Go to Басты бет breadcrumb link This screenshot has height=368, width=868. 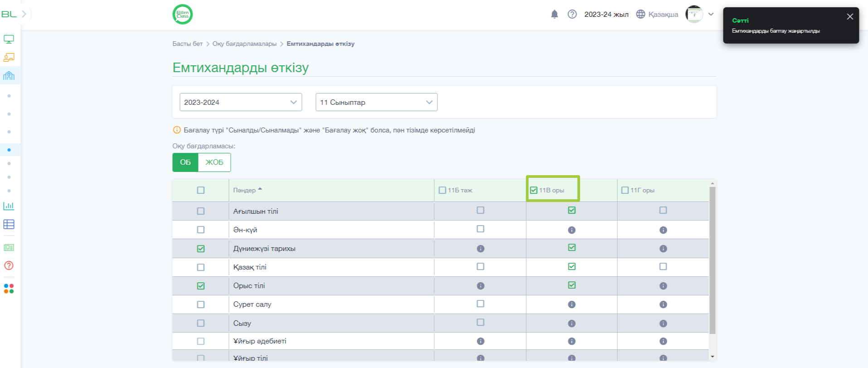click(x=187, y=44)
